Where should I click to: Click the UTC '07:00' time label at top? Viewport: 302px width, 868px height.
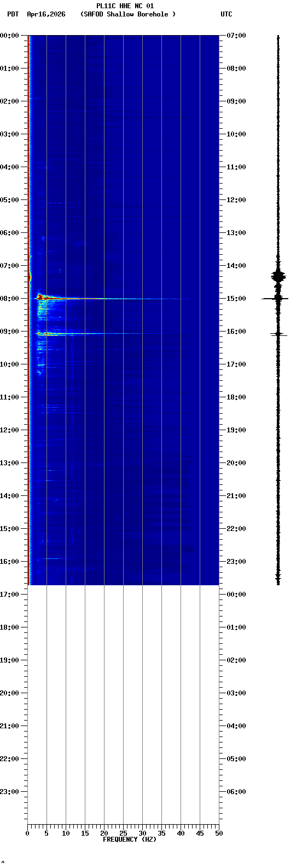click(236, 36)
